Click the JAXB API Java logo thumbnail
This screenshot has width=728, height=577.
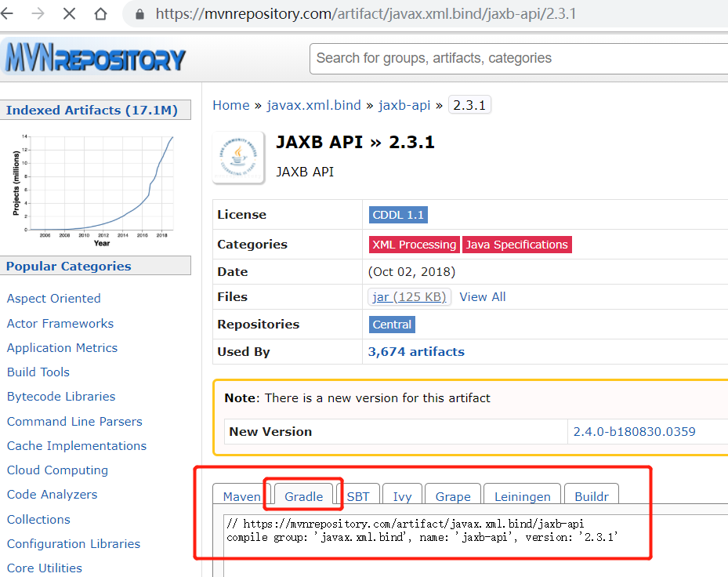coord(238,158)
